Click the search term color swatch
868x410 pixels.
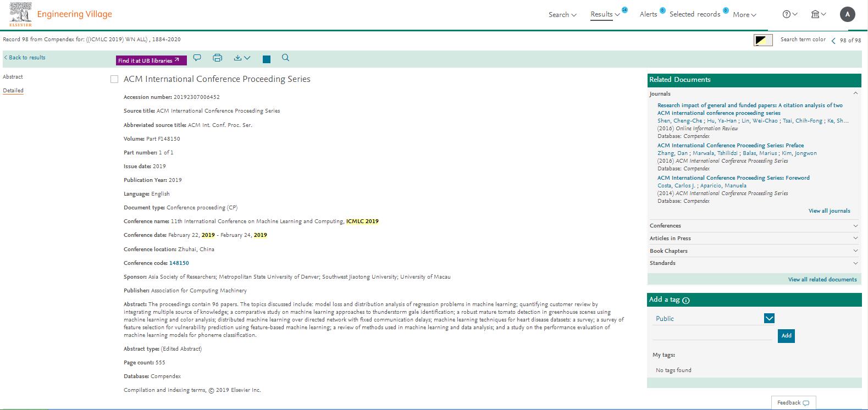762,40
